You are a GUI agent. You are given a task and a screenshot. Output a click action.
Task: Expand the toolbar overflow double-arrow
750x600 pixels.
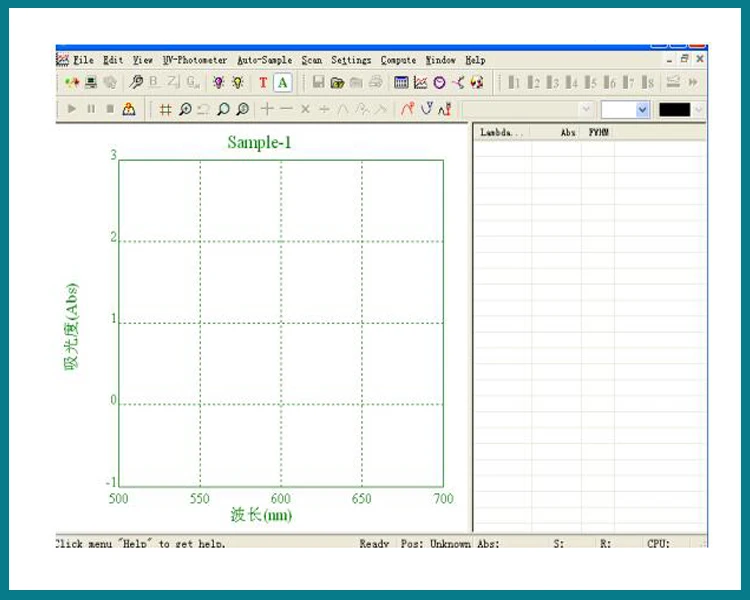tap(693, 82)
